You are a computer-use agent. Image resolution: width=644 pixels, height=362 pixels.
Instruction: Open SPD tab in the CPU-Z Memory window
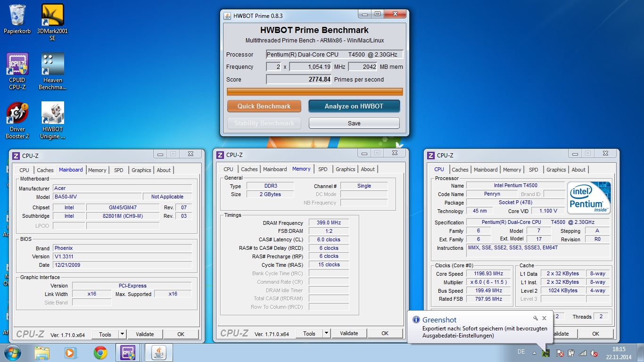coord(323,169)
